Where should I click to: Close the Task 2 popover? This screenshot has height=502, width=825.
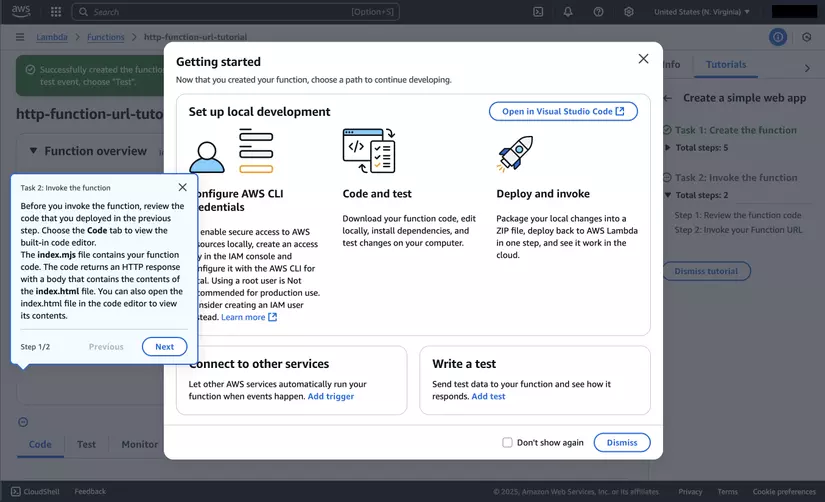pos(183,187)
